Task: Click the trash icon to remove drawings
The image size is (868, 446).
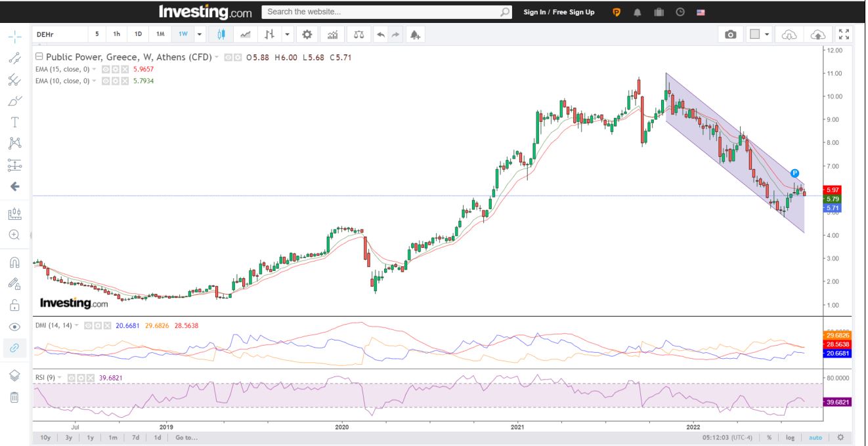Action: tap(14, 397)
